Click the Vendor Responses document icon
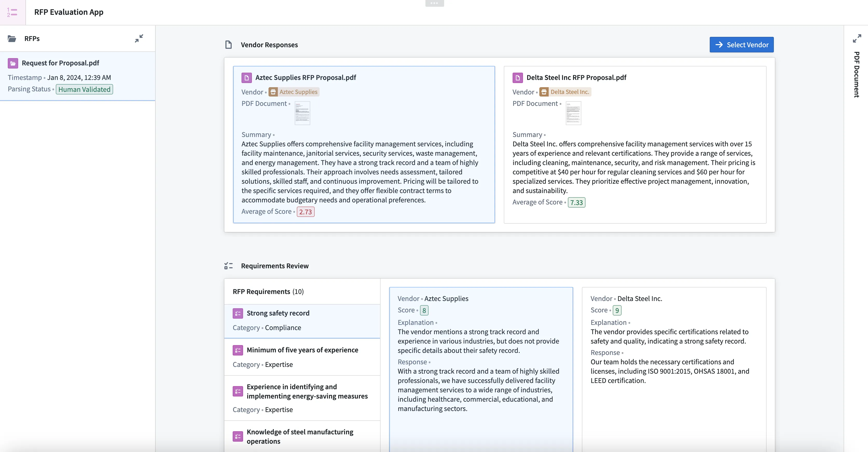This screenshot has height=452, width=868. click(229, 45)
